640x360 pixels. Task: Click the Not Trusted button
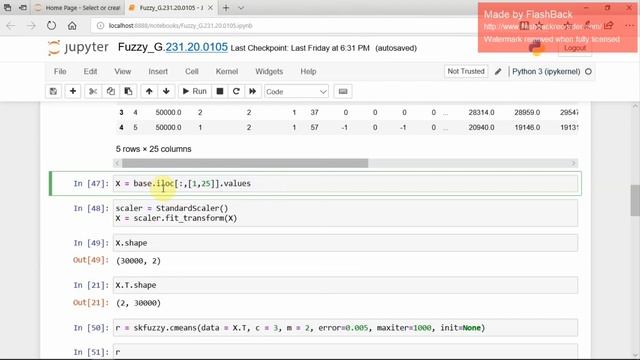[466, 71]
